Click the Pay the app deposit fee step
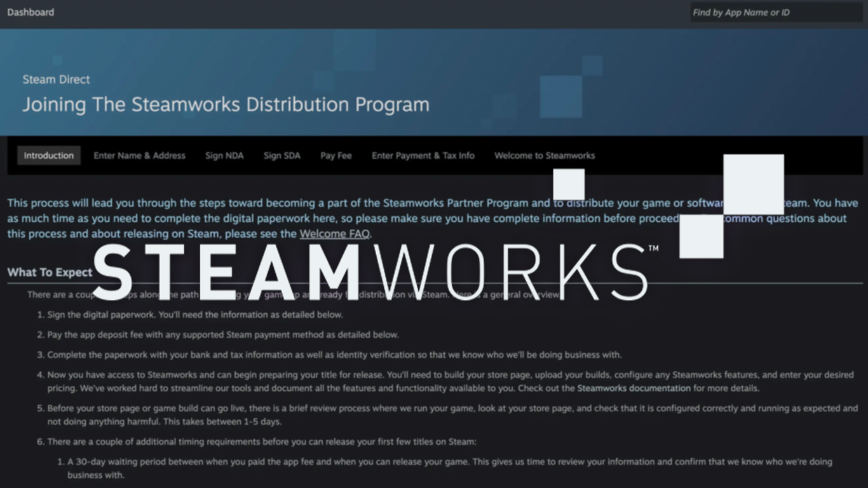The width and height of the screenshot is (868, 488). click(x=222, y=335)
